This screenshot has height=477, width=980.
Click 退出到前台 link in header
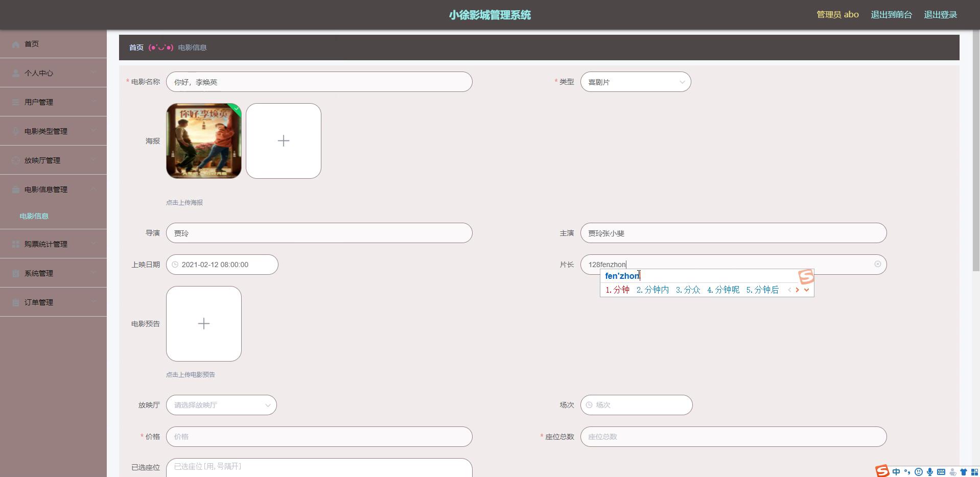coord(891,15)
